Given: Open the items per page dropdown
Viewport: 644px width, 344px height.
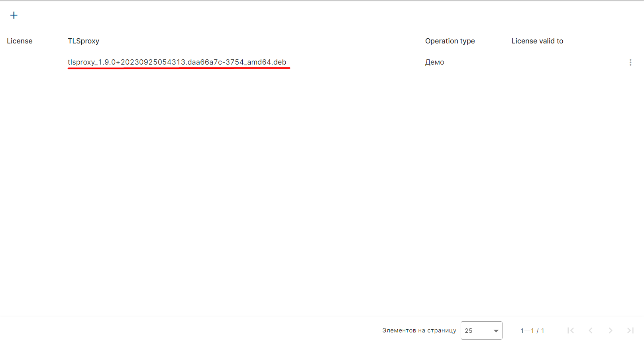Looking at the screenshot, I should tap(481, 330).
